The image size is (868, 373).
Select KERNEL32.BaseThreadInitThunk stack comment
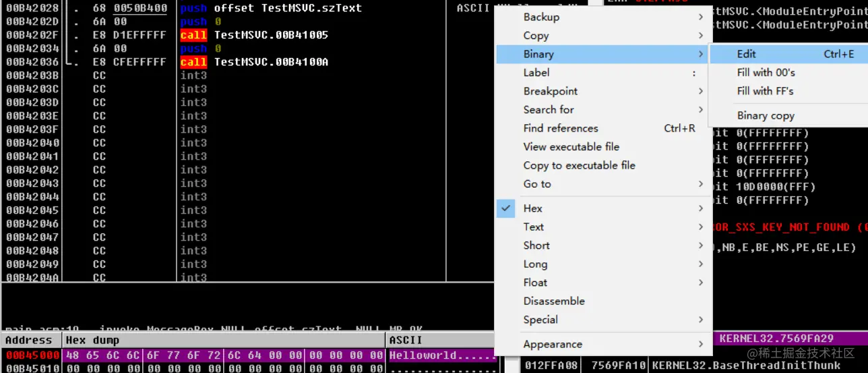[746, 366]
